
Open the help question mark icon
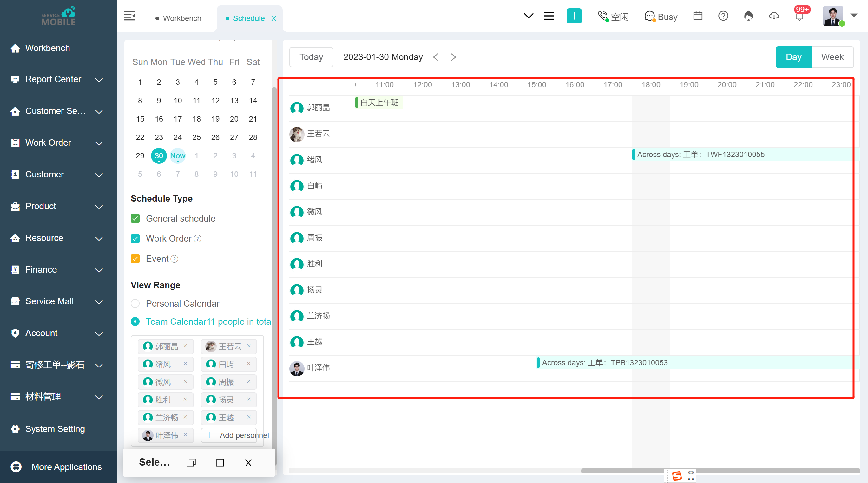[x=723, y=16]
